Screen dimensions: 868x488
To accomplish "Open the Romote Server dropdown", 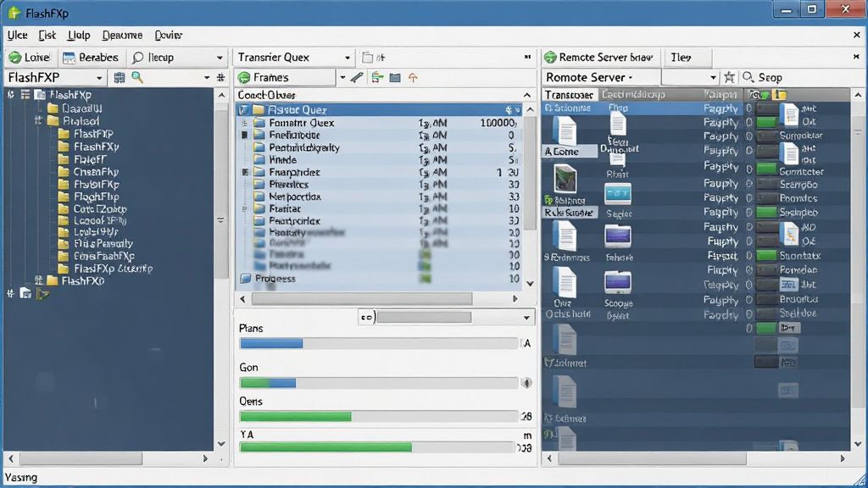I will (631, 78).
